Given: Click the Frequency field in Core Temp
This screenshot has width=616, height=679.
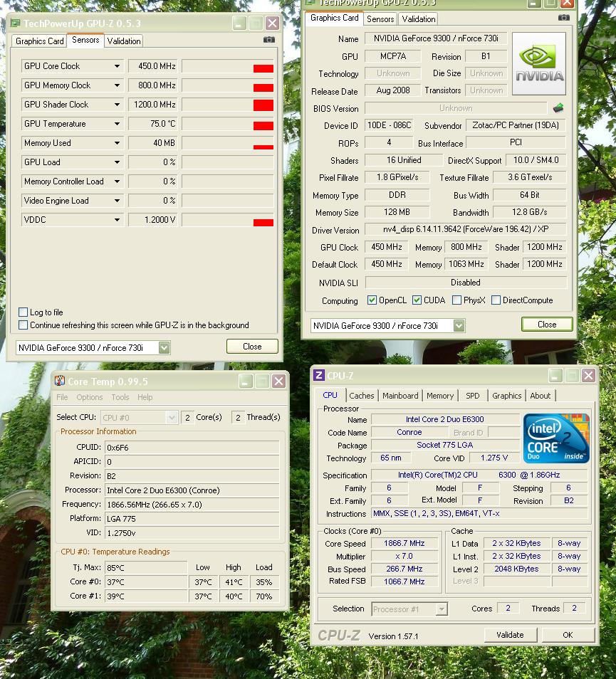Looking at the screenshot, I should coord(192,505).
